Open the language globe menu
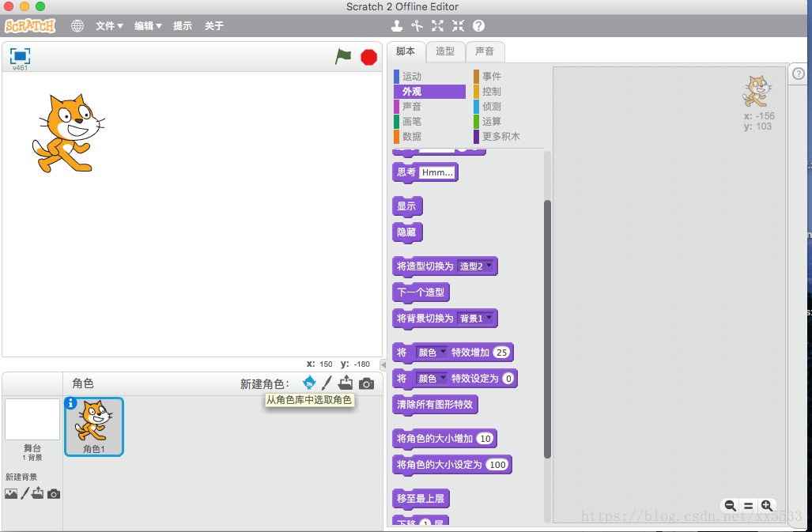The height and width of the screenshot is (532, 812). (77, 25)
